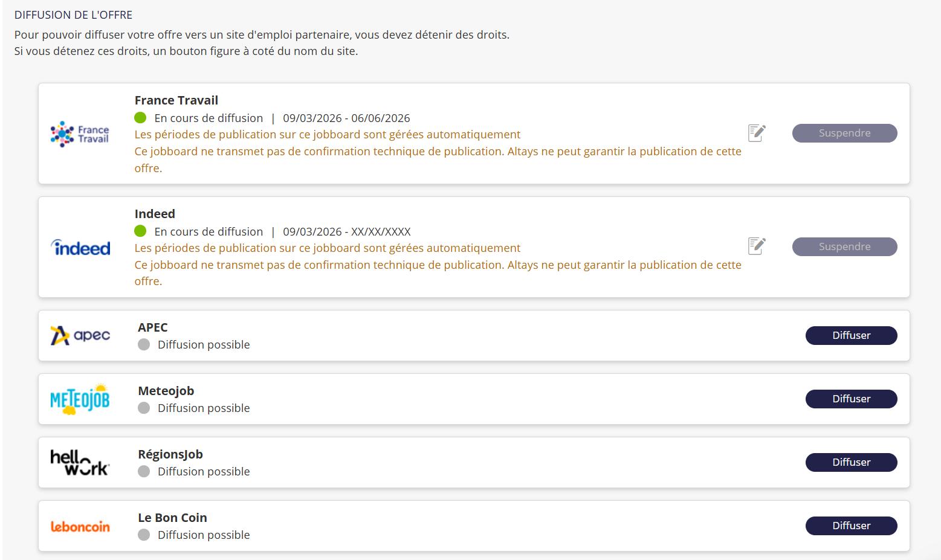Click the grey status dot for APEC
The height and width of the screenshot is (560, 941).
(144, 344)
